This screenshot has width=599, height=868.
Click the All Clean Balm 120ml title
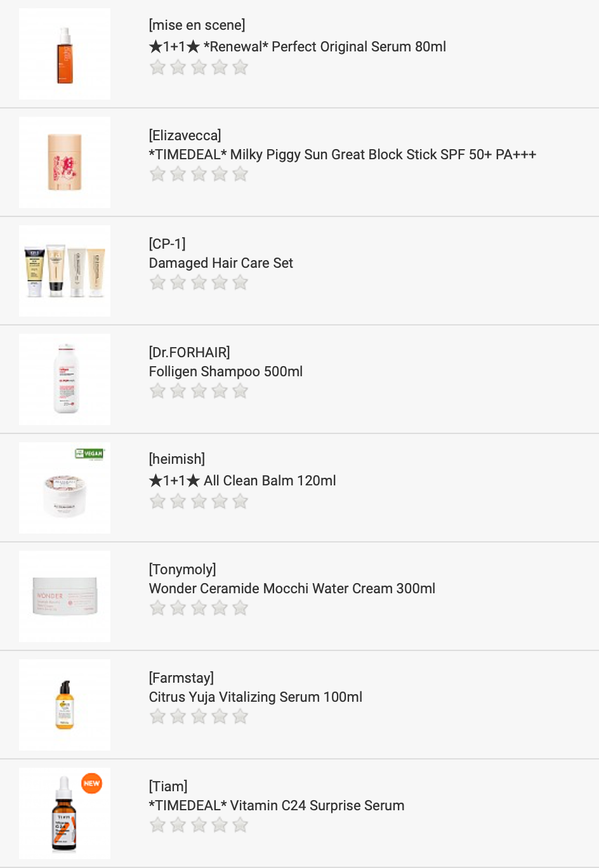click(x=242, y=481)
